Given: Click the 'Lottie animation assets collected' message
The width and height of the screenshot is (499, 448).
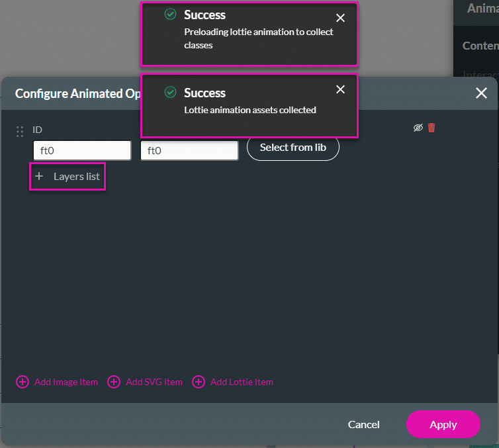Looking at the screenshot, I should 250,110.
